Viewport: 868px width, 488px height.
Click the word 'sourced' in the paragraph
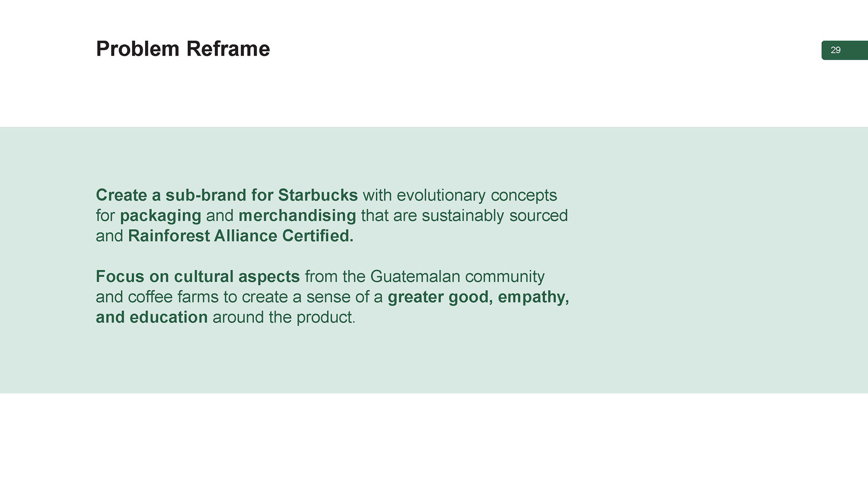click(x=538, y=216)
